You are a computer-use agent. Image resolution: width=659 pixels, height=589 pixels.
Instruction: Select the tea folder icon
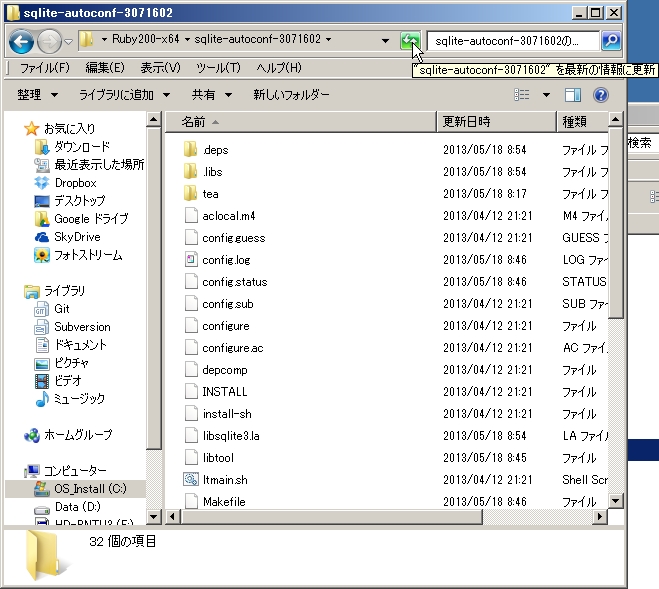[190, 193]
